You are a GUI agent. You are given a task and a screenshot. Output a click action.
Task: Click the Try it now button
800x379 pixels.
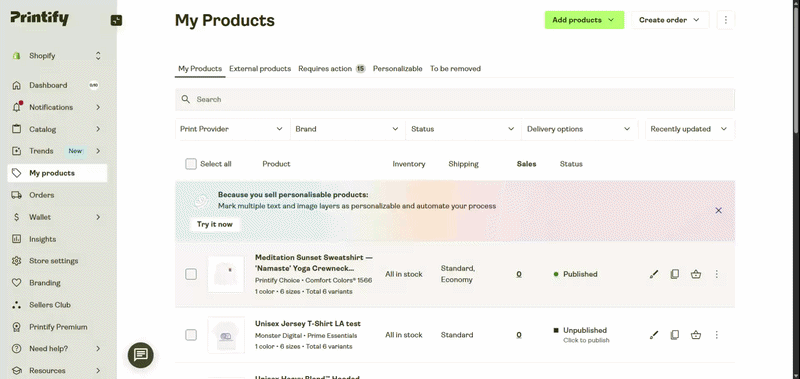click(x=215, y=224)
